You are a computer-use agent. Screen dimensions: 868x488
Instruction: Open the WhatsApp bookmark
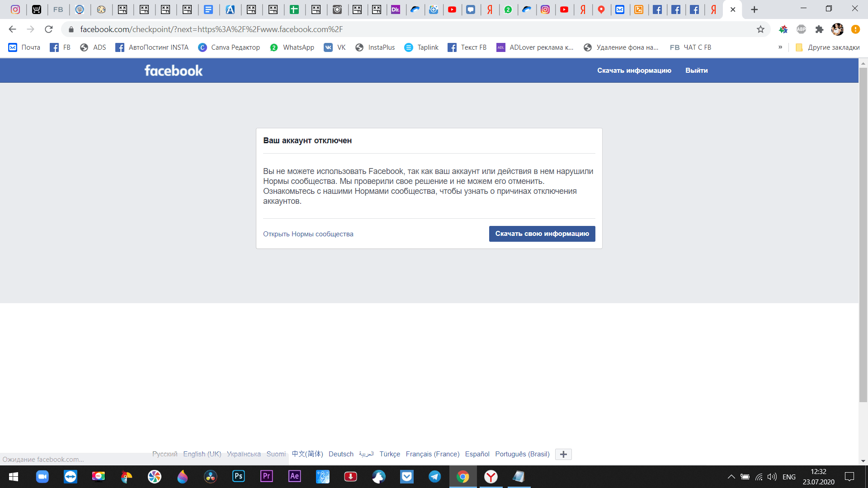coord(292,47)
